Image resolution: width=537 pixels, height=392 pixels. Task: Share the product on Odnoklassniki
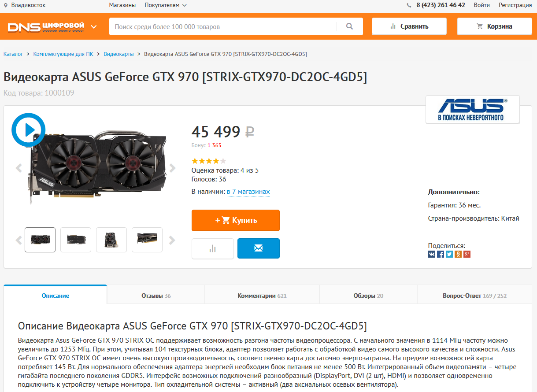458,254
